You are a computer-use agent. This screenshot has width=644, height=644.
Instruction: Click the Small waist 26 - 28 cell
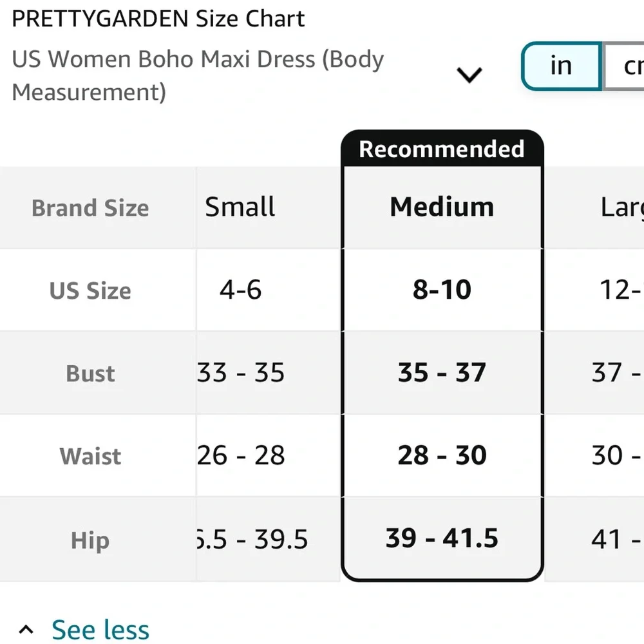(x=241, y=455)
